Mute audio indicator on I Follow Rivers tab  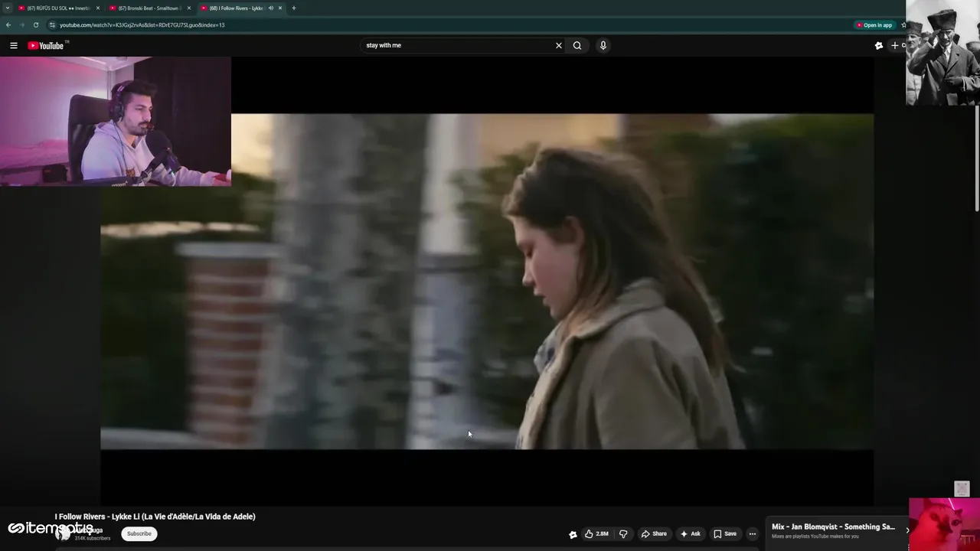[x=270, y=8]
